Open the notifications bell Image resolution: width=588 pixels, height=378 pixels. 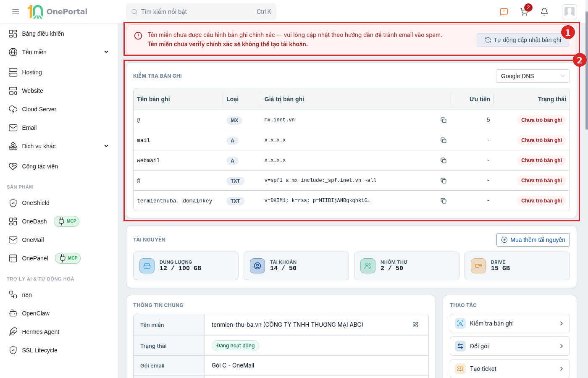coord(544,12)
